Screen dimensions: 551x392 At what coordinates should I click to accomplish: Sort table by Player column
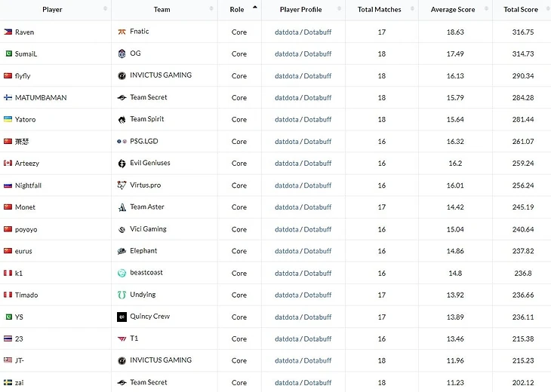pos(53,10)
